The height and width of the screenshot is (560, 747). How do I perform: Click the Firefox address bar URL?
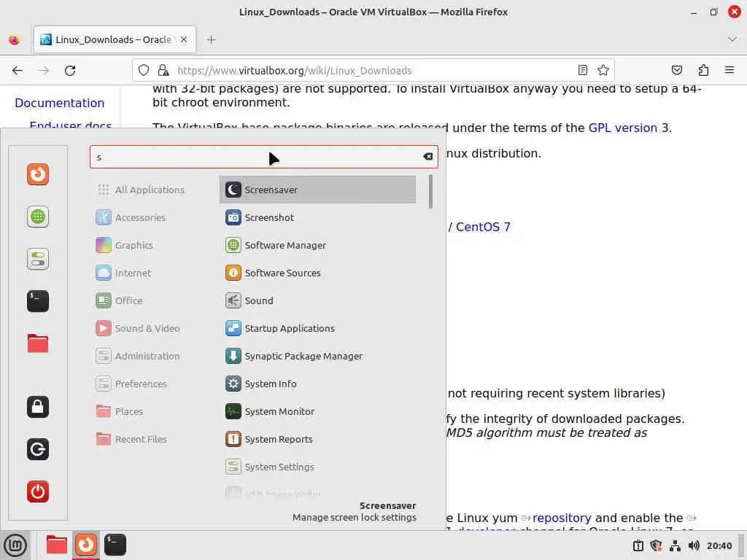294,71
